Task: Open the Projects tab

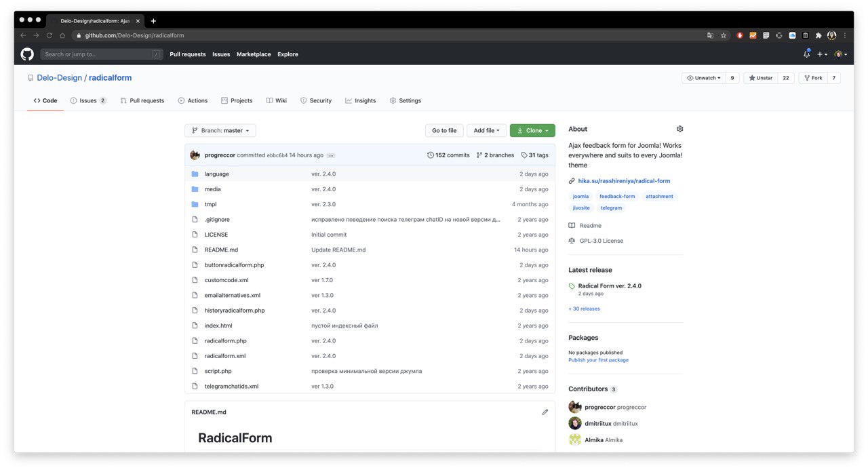Action: pos(237,100)
